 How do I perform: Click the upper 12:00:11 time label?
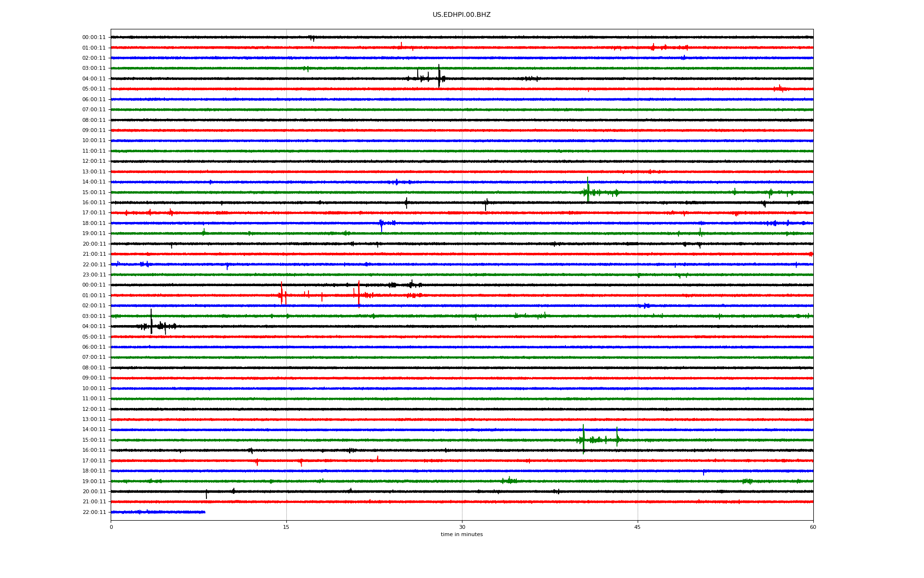click(x=94, y=161)
